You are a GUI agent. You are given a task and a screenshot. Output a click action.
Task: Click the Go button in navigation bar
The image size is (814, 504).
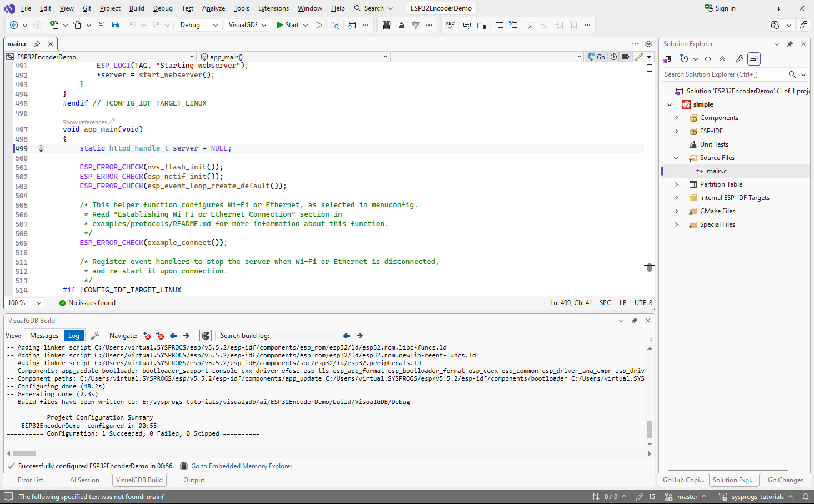(x=597, y=57)
